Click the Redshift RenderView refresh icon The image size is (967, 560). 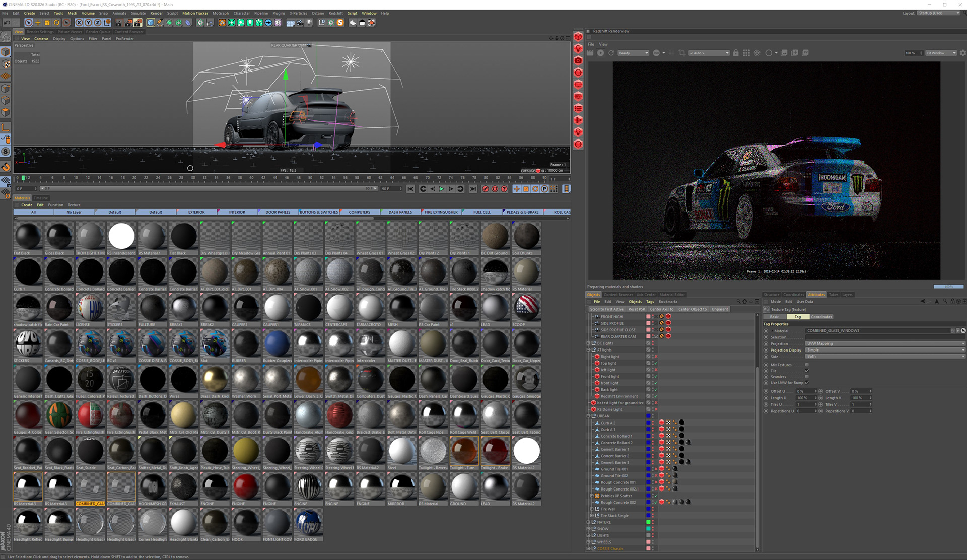(611, 53)
